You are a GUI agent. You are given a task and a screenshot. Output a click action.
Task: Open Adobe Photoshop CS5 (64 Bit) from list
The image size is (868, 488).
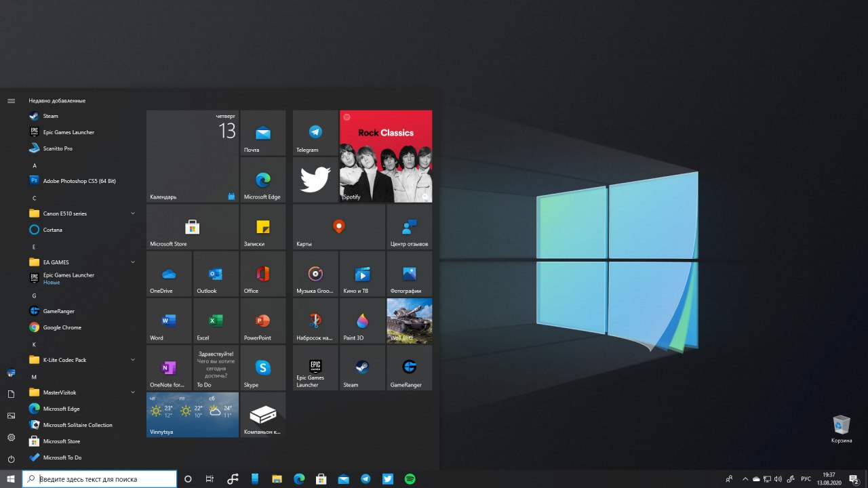(x=81, y=181)
